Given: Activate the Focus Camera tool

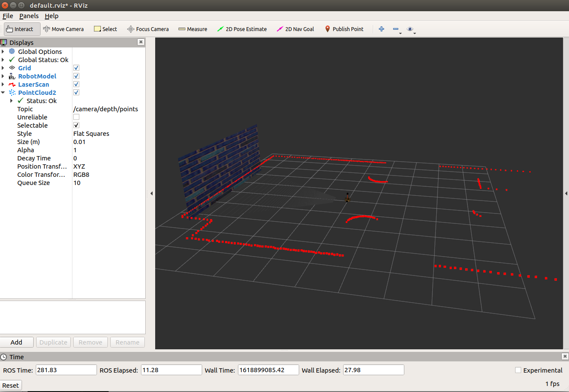Looking at the screenshot, I should pos(148,29).
